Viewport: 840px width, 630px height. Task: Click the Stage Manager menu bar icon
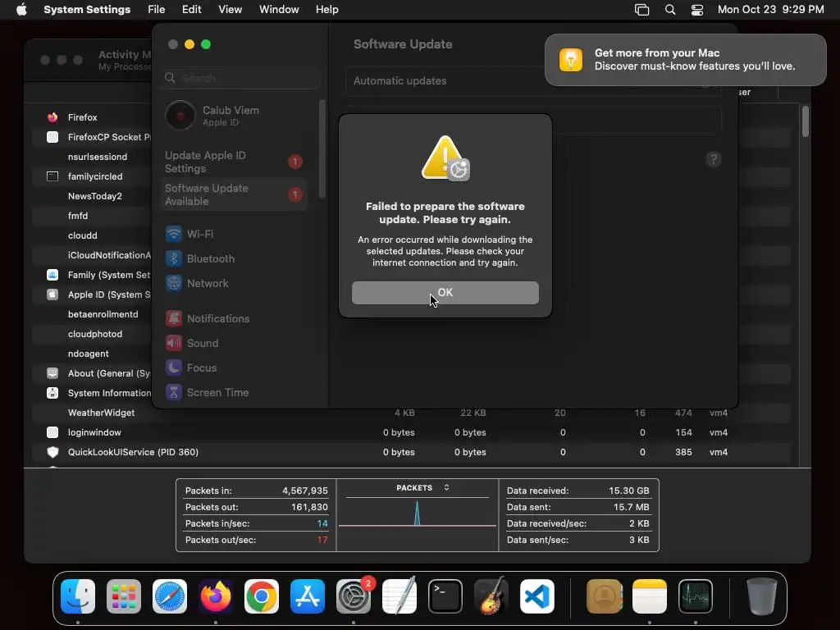click(x=641, y=10)
